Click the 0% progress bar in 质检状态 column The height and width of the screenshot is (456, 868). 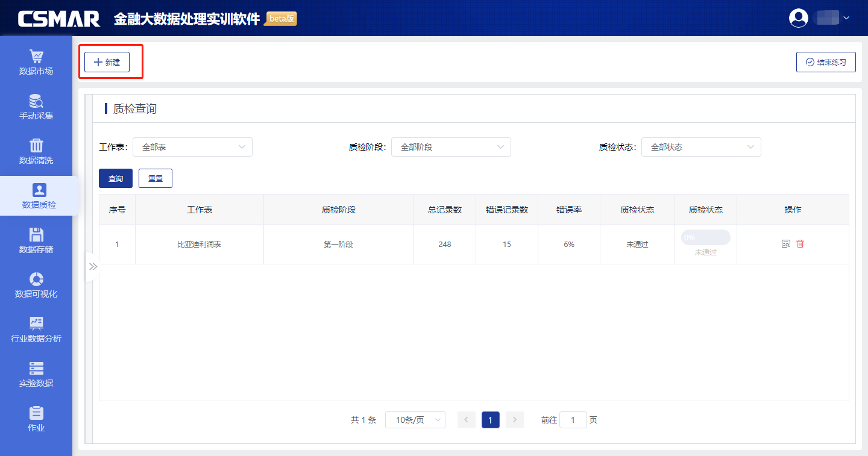705,237
